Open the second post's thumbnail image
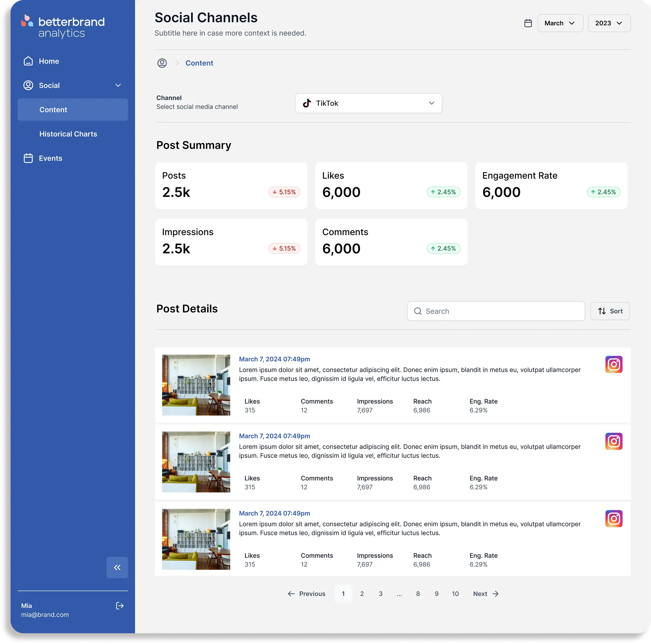Viewport: 651px width, 644px height. 196,462
